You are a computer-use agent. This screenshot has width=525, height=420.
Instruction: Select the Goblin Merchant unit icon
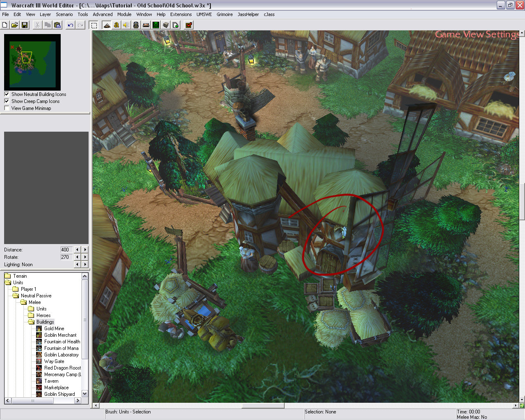click(x=39, y=335)
